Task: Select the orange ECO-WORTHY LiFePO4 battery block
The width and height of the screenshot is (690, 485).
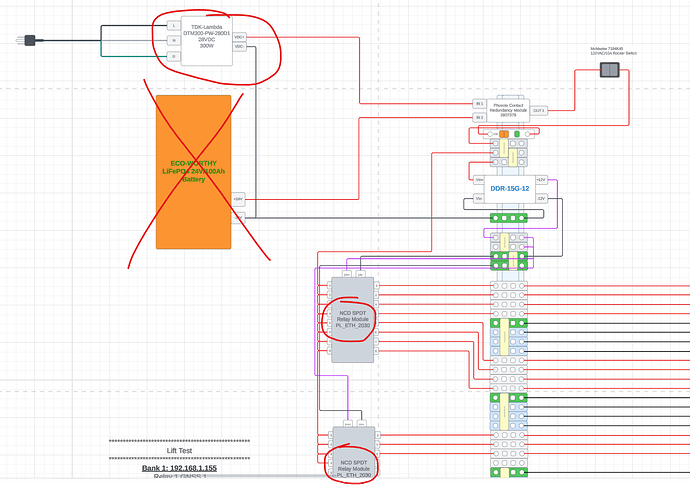Action: coord(194,172)
